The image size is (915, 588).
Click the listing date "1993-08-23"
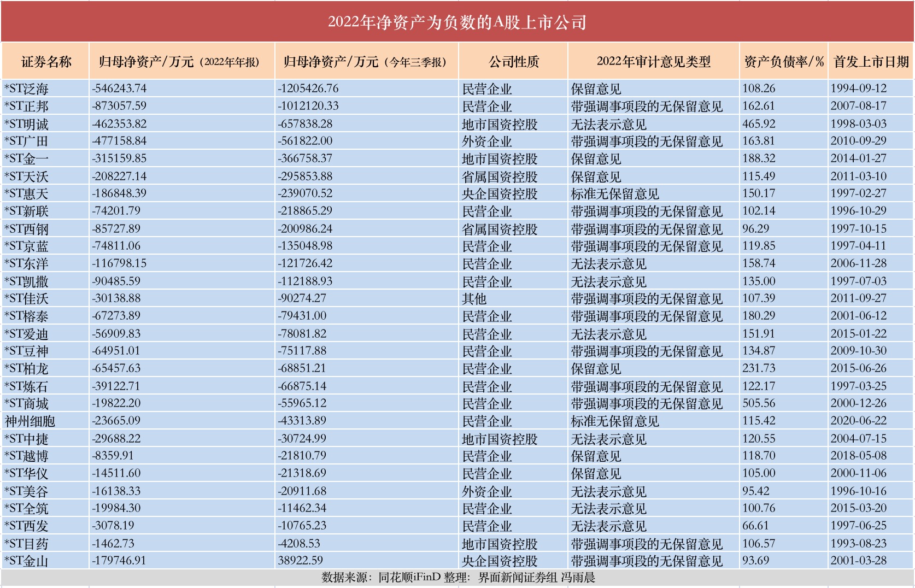pos(859,544)
